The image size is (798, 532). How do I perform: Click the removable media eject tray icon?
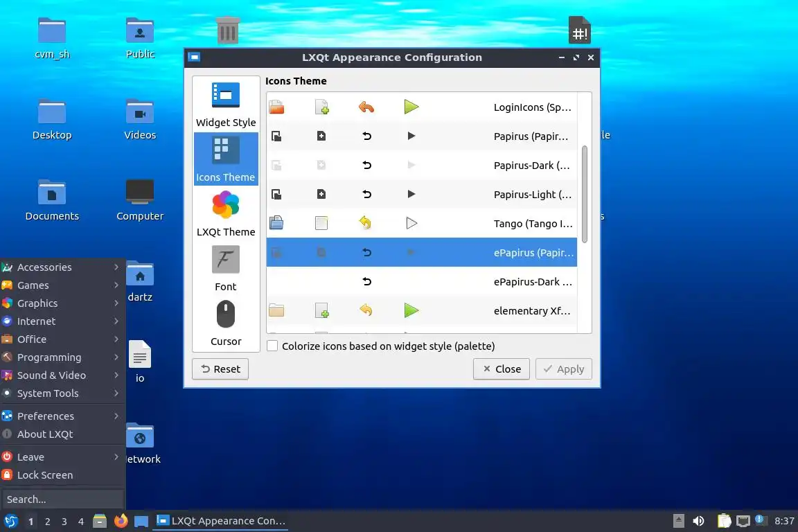click(x=678, y=521)
